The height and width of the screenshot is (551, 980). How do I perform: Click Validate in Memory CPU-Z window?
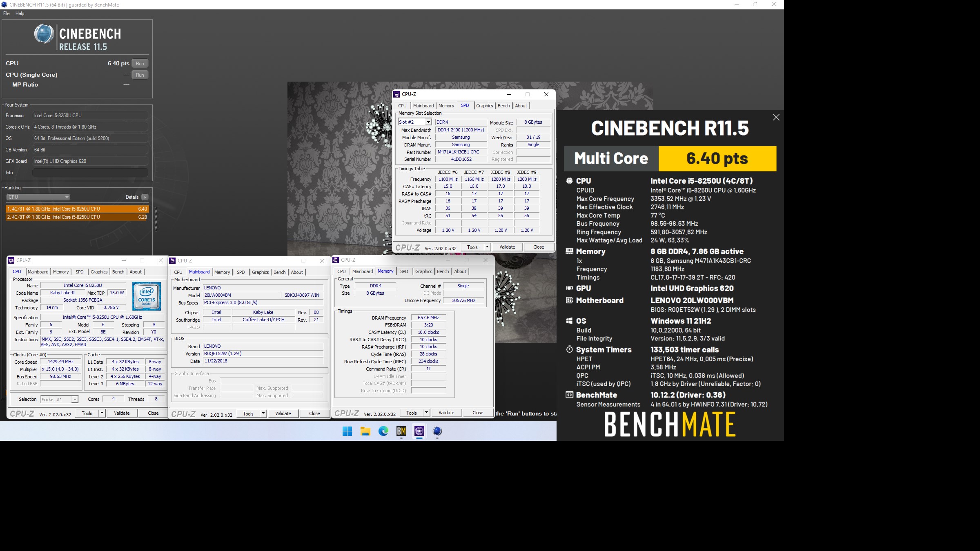446,413
